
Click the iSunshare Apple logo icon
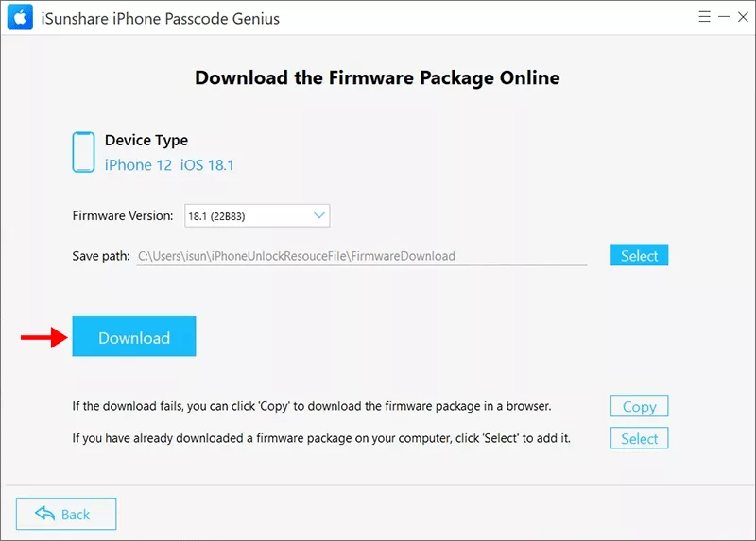pos(20,17)
